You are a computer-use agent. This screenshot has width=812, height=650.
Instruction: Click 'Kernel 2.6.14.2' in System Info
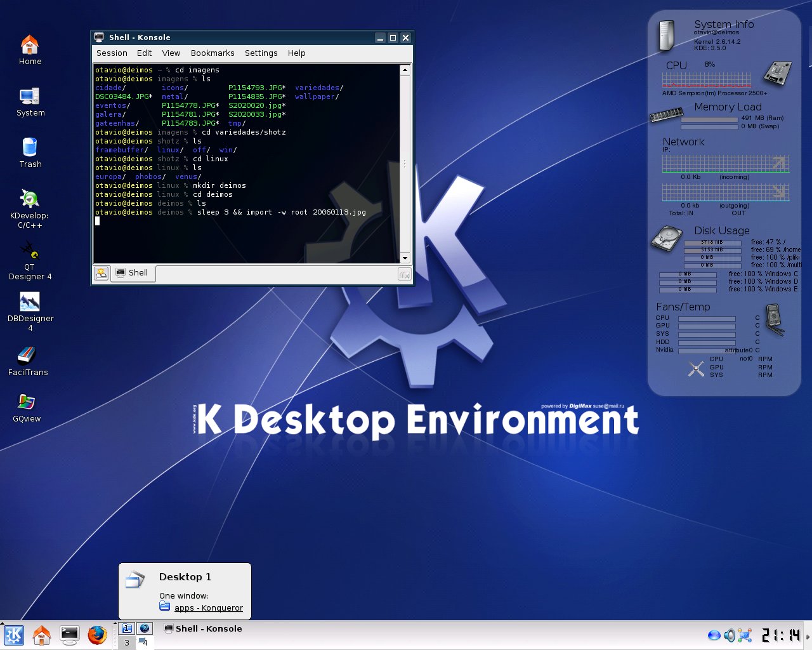717,41
